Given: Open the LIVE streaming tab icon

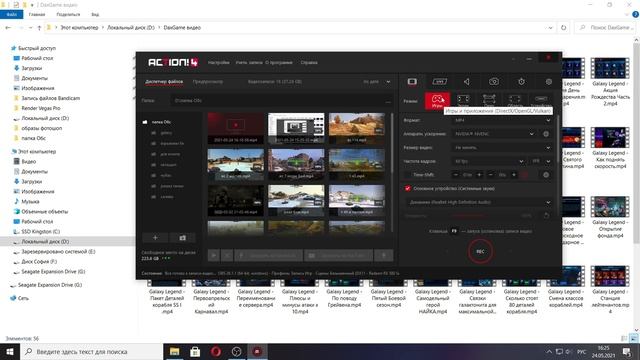Looking at the screenshot, I should click(x=439, y=82).
